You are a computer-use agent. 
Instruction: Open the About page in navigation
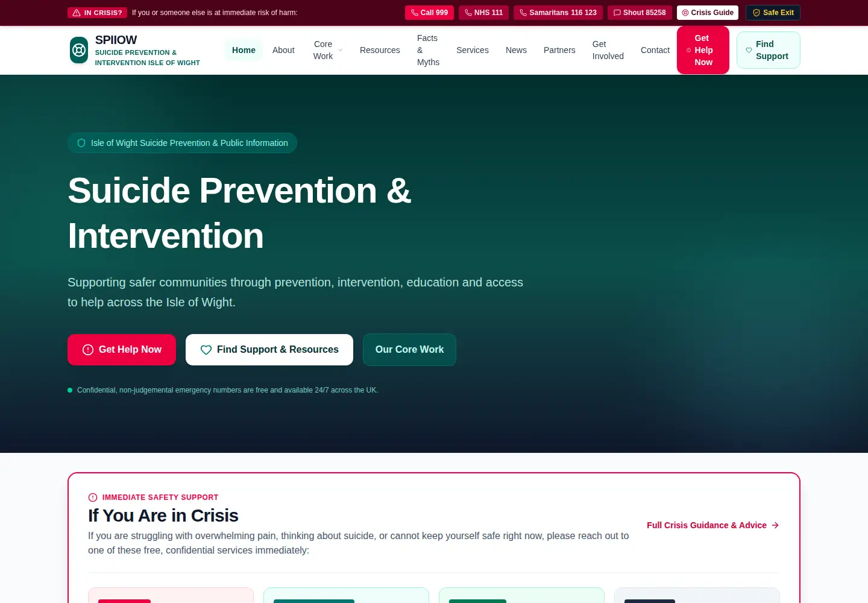pos(283,50)
